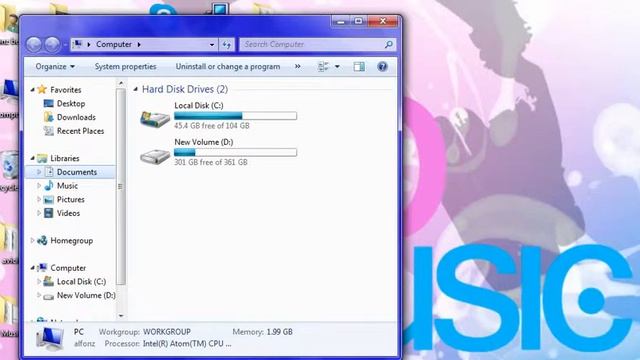
Task: Click the search magnifier icon
Action: [389, 44]
